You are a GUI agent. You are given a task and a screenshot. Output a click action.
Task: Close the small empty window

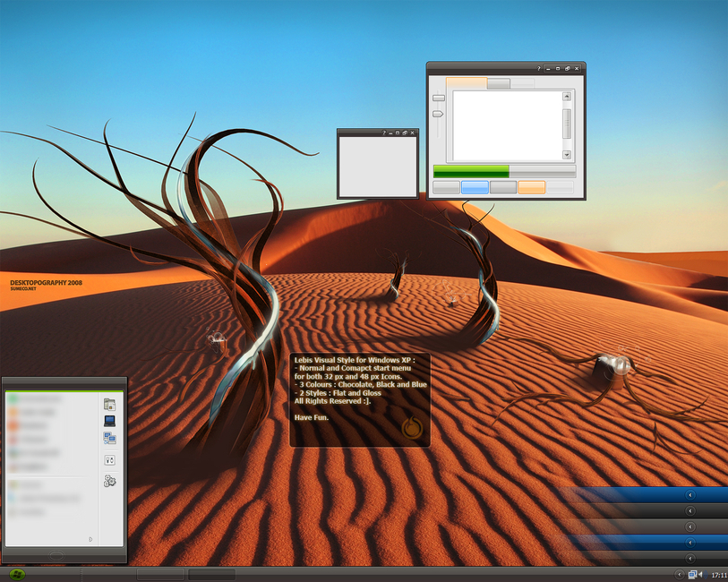[x=412, y=133]
